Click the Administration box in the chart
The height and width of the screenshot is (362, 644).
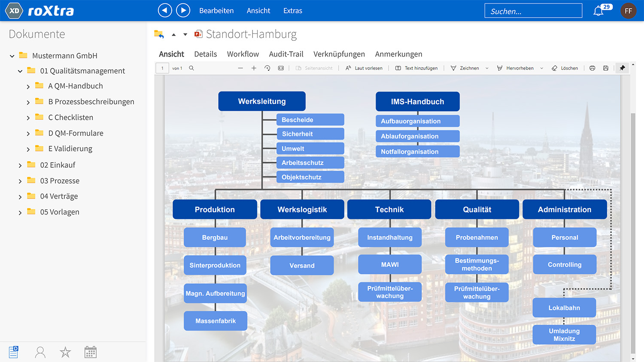[565, 209]
